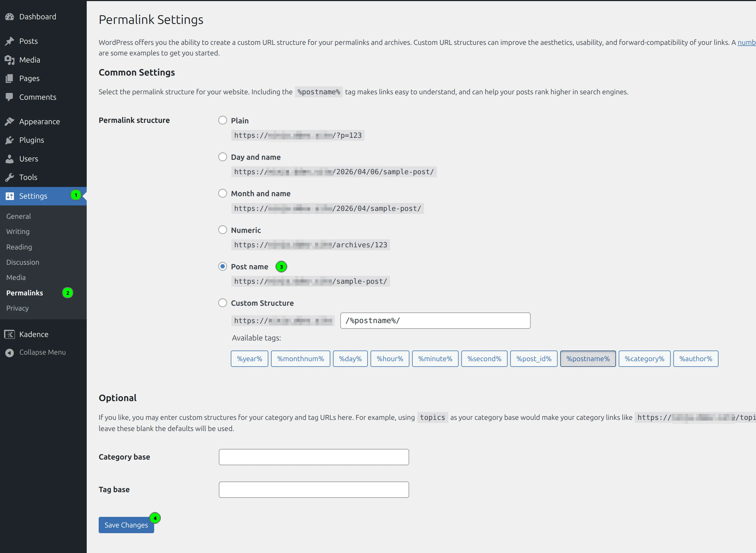The height and width of the screenshot is (553, 756).
Task: Select the Day and name radio option
Action: (x=223, y=157)
